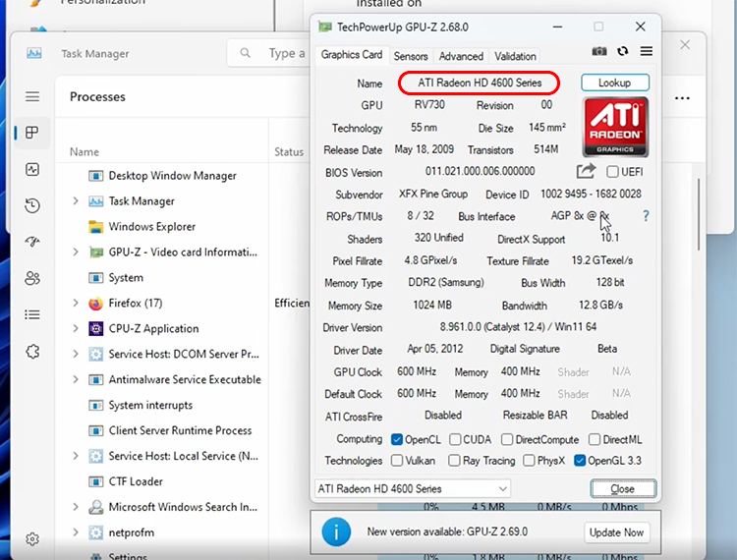Toggle the OpenCL checkbox

397,439
